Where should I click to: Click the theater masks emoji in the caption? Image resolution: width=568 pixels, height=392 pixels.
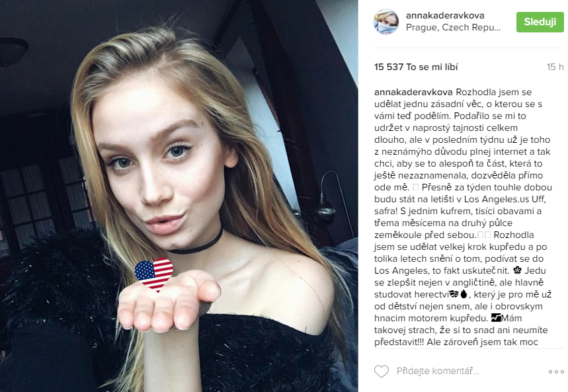pos(454,294)
